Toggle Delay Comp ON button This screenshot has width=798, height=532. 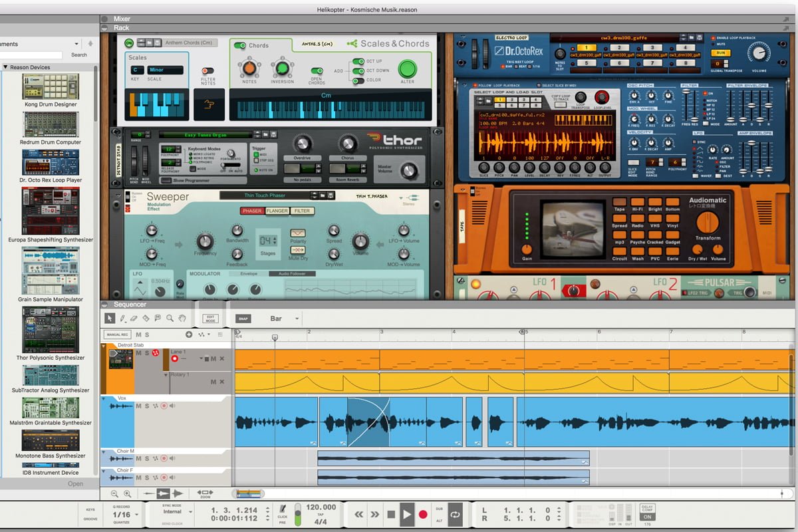pyautogui.click(x=646, y=517)
